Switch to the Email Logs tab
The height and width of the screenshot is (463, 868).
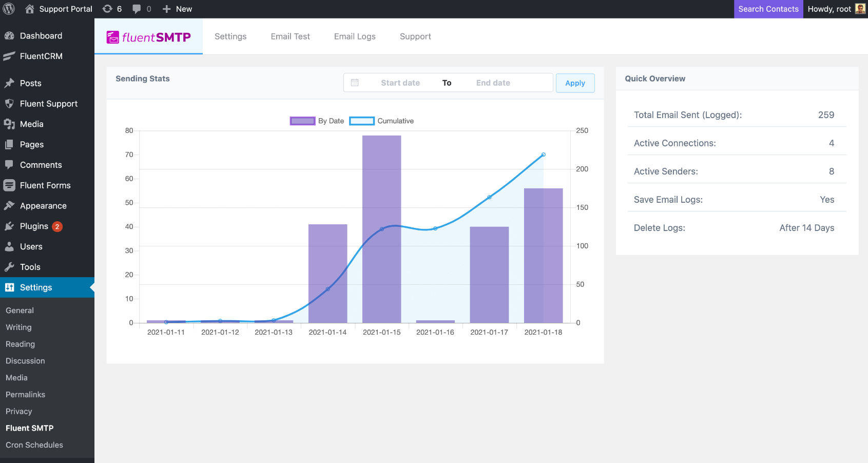tap(355, 36)
